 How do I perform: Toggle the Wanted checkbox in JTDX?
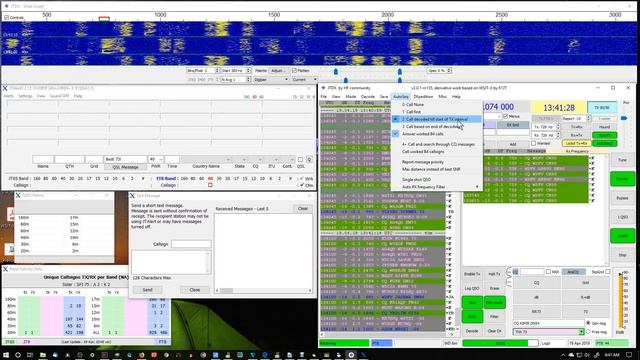[x=533, y=143]
